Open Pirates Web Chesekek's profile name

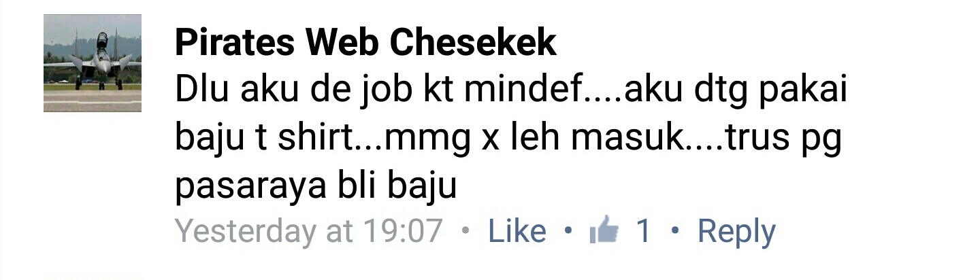pyautogui.click(x=366, y=43)
